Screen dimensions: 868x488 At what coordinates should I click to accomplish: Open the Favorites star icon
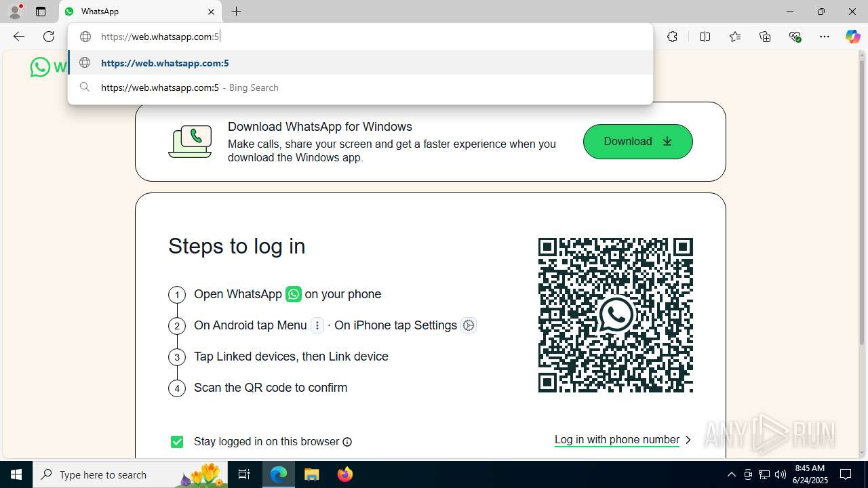point(735,37)
